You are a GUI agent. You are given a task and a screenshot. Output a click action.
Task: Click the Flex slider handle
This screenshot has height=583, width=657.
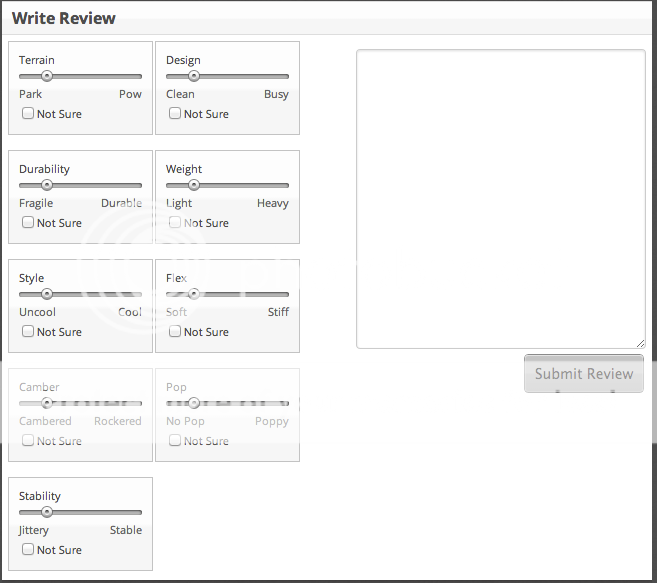[194, 294]
